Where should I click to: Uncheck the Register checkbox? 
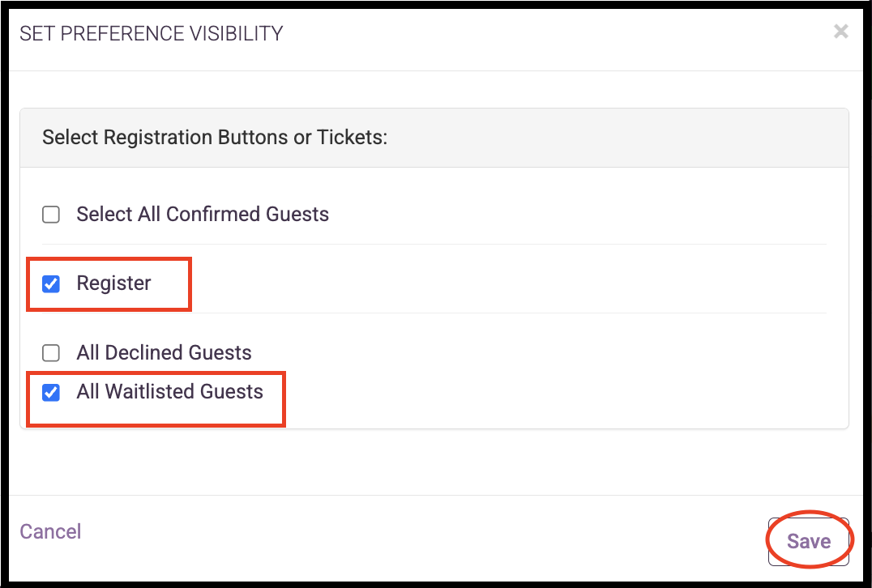click(51, 283)
